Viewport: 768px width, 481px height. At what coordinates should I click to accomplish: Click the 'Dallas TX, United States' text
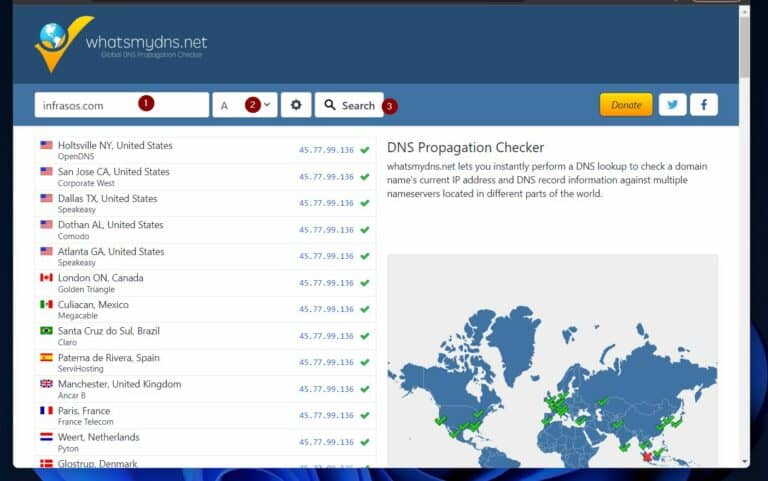[x=107, y=198]
